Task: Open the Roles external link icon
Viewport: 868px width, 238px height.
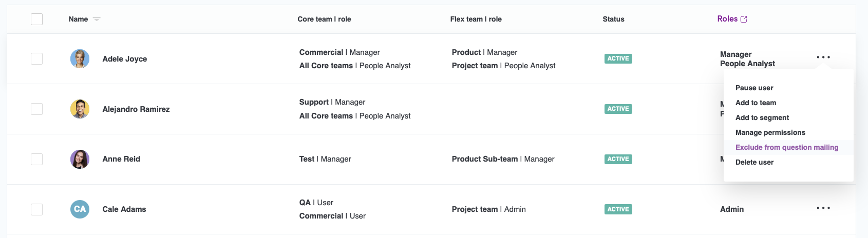Action: (744, 19)
